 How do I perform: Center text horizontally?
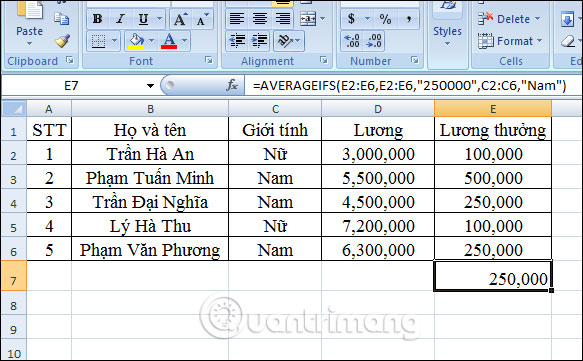(260, 19)
